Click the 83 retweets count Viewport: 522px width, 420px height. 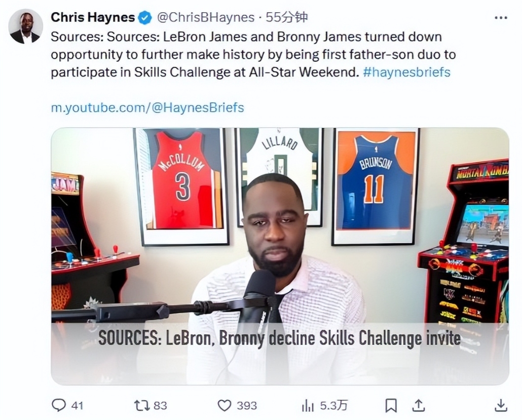pyautogui.click(x=160, y=406)
